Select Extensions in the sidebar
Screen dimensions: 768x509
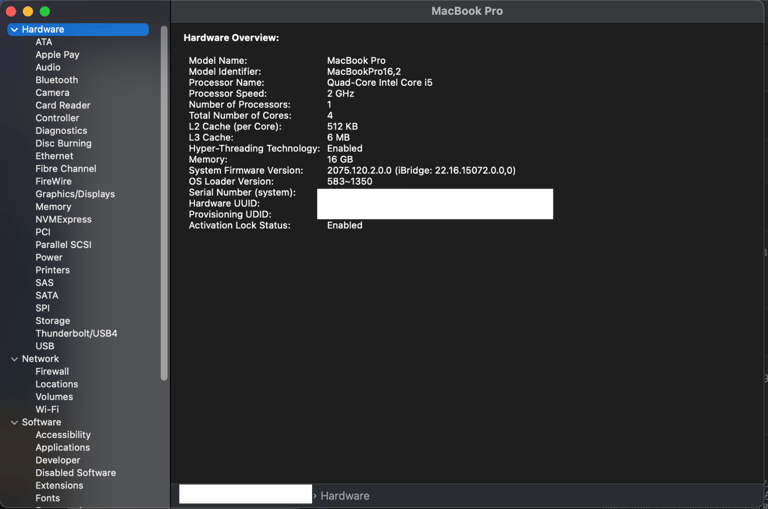(x=59, y=485)
